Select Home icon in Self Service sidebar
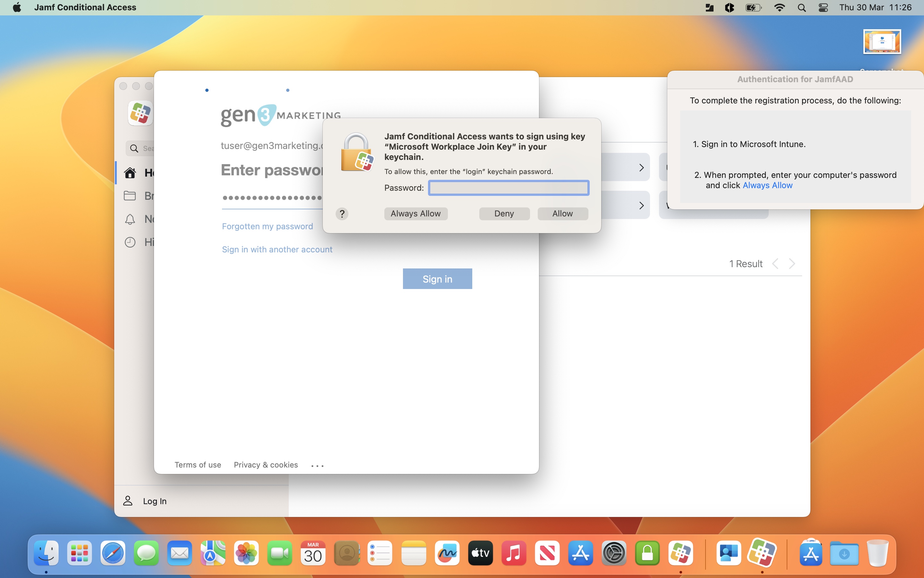Screen dimensions: 924x578 (130, 173)
